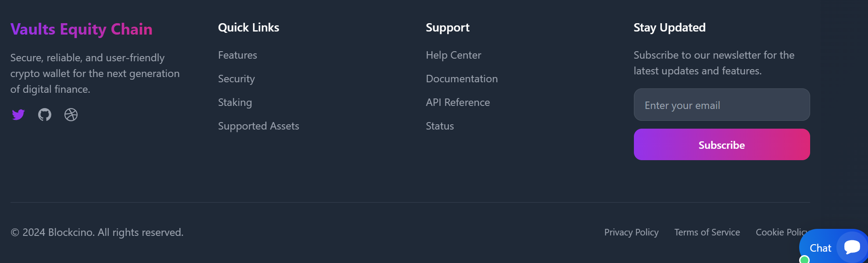Open the Privacy Policy link
This screenshot has width=868, height=263.
click(x=631, y=232)
